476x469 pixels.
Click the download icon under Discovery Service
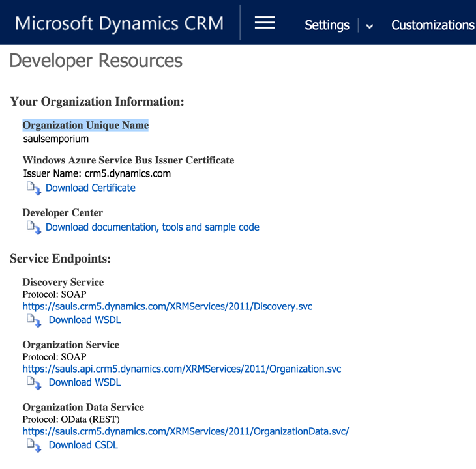[34, 320]
